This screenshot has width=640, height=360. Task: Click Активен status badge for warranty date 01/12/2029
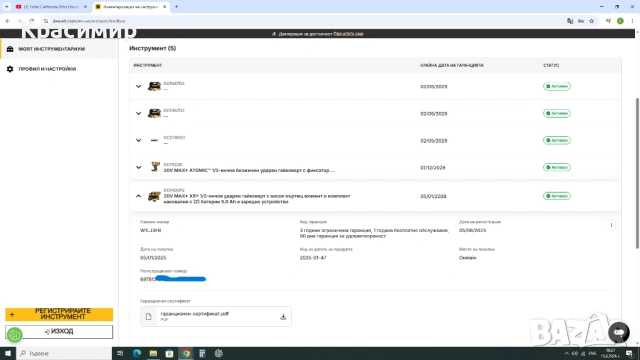(557, 167)
